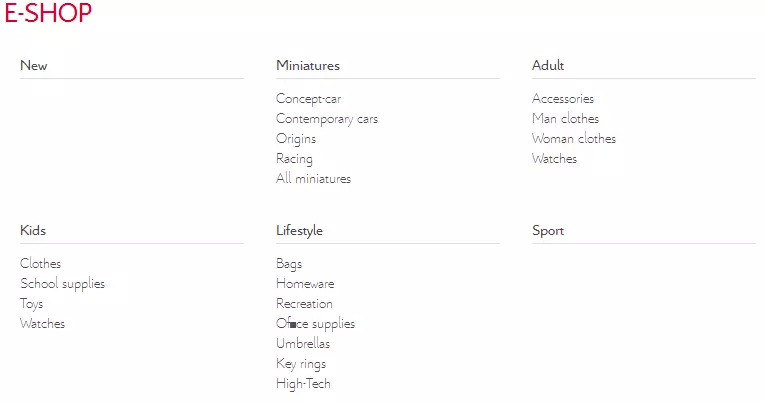The height and width of the screenshot is (403, 764).
Task: Browse Woman clothes
Action: click(574, 139)
